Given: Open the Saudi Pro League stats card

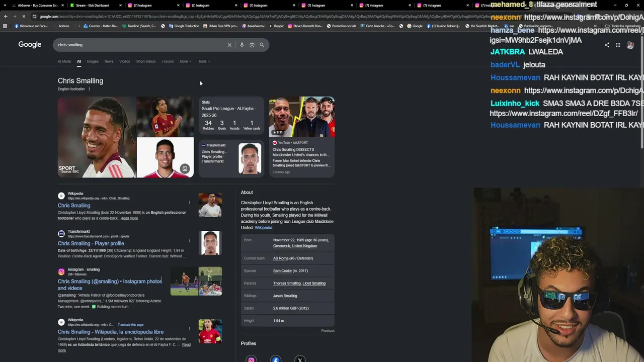Looking at the screenshot, I should 231,117.
